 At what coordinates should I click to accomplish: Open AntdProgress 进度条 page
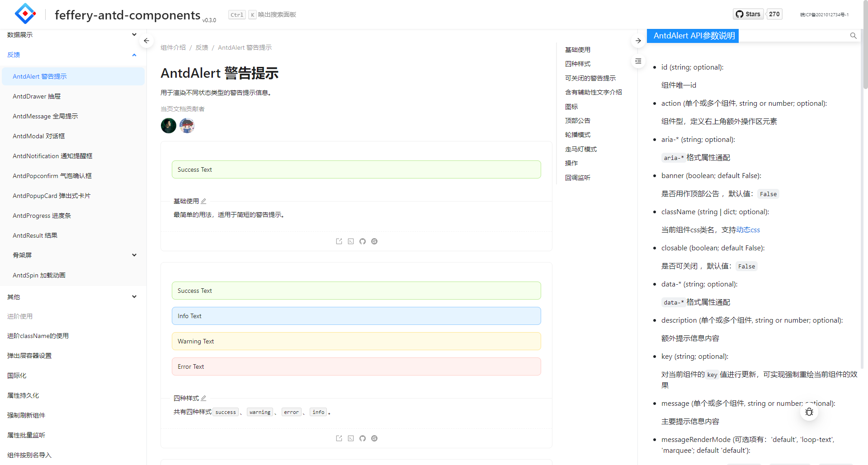click(73, 216)
